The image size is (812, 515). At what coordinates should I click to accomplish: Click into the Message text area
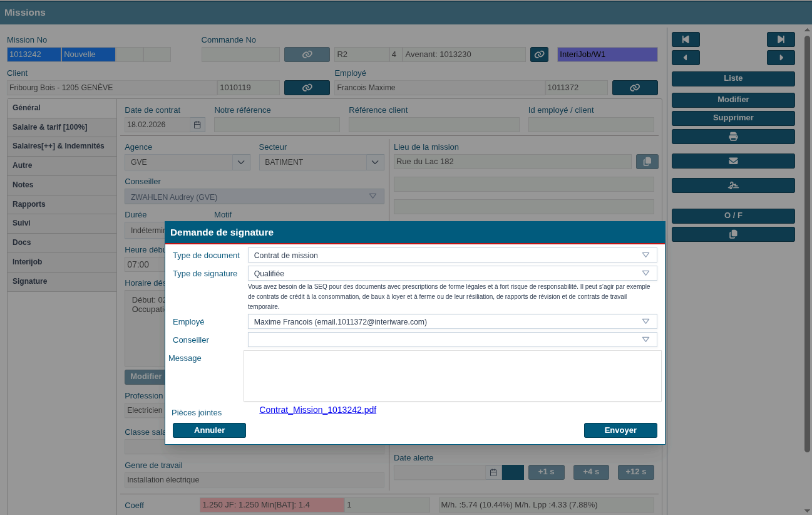[452, 376]
